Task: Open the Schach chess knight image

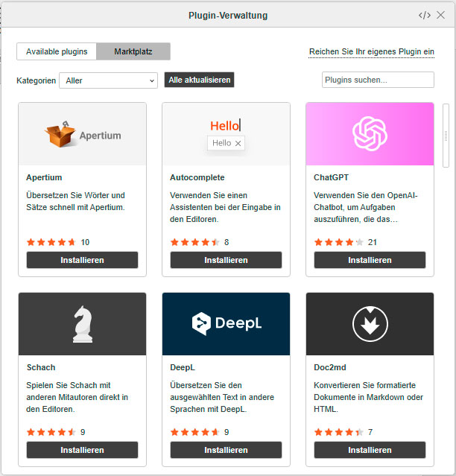Action: click(82, 324)
